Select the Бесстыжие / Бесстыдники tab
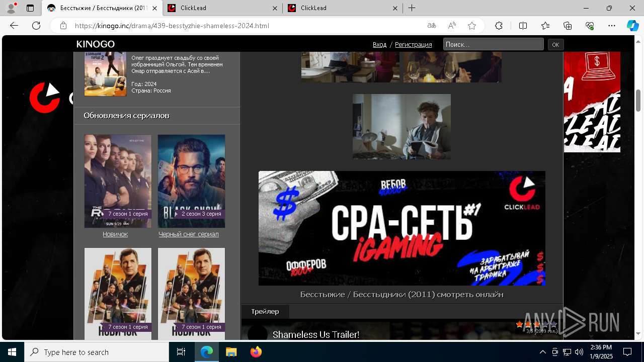Viewport: 644px width, 362px height. pyautogui.click(x=102, y=8)
